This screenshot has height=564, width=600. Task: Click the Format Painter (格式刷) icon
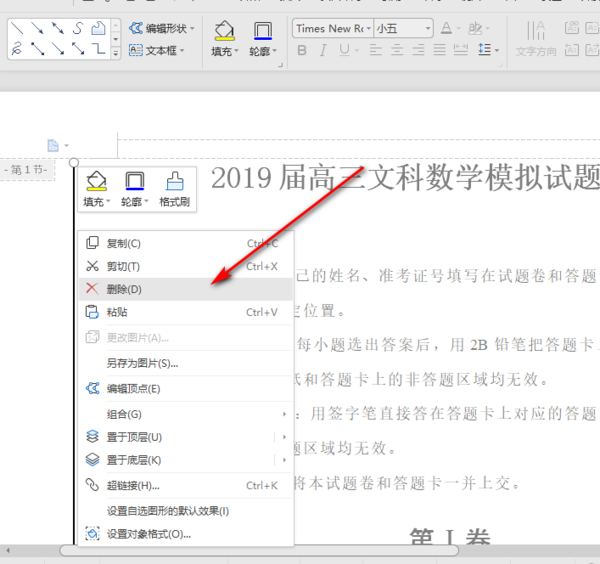174,189
